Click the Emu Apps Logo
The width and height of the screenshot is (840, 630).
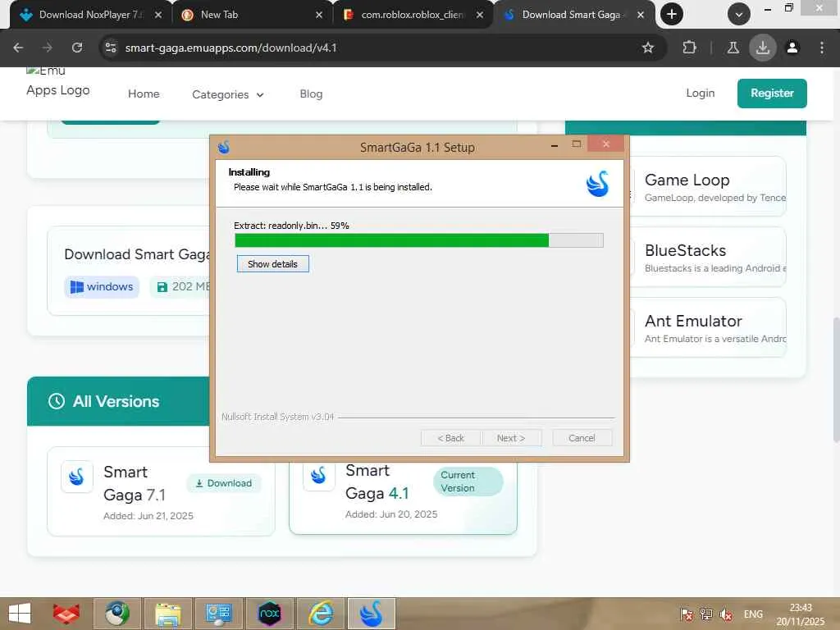[x=58, y=81]
